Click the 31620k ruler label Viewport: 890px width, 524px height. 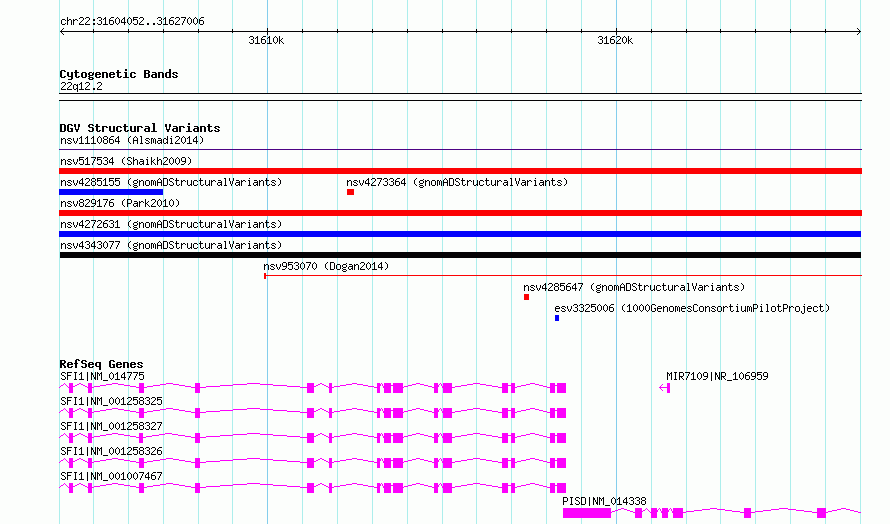click(615, 40)
